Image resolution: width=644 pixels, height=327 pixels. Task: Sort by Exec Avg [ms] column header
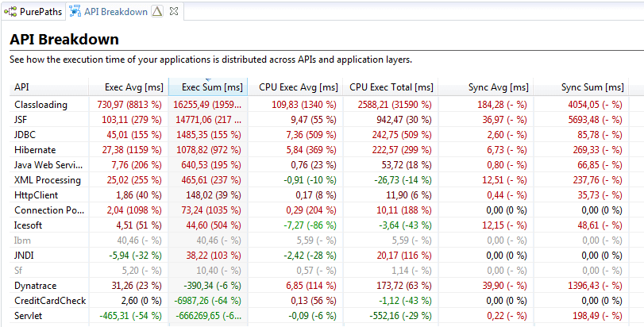pos(129,87)
